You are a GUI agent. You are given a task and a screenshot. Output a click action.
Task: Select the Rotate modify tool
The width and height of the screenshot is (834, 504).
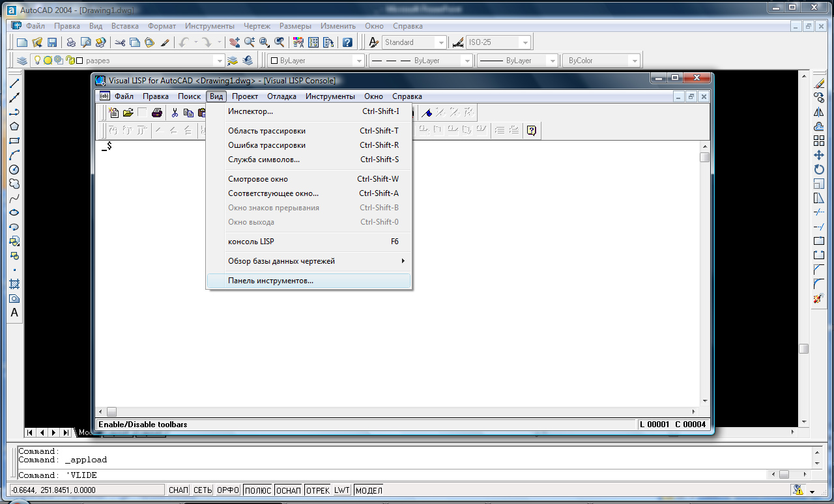[x=819, y=169]
